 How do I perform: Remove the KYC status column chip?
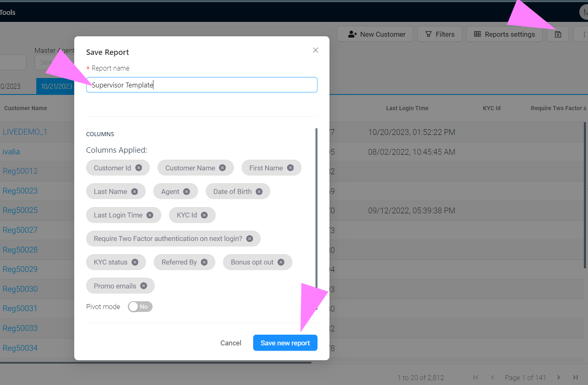135,262
